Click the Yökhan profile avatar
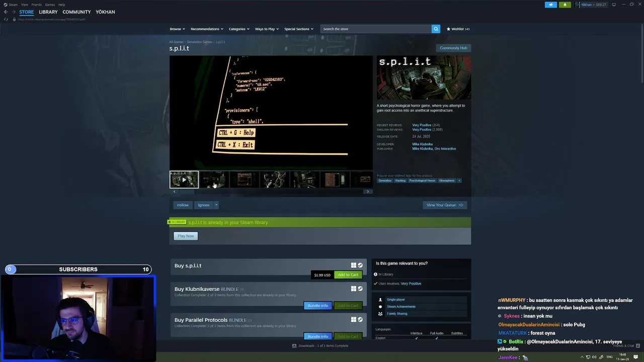Viewport: 644px width, 362px height. [577, 5]
